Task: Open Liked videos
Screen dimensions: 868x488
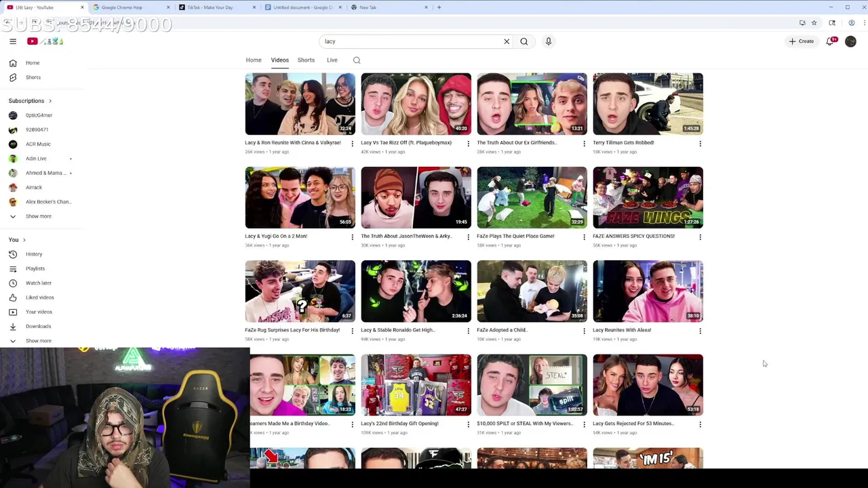Action: (41, 298)
